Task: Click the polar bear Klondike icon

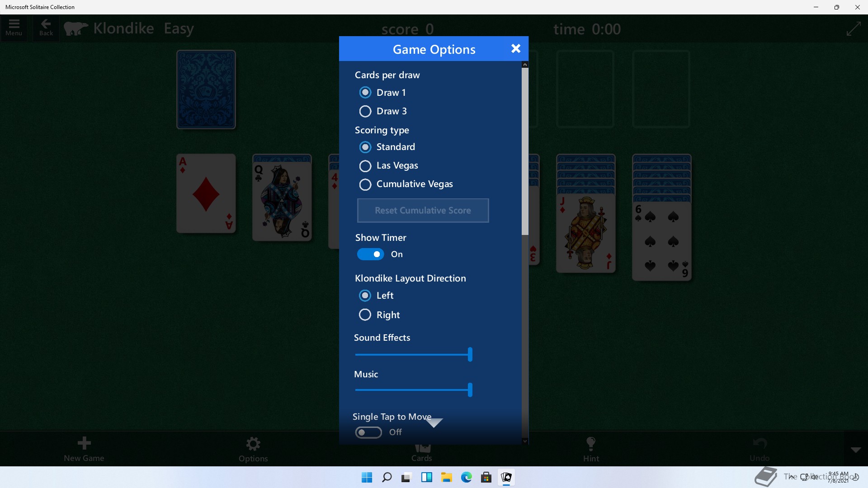Action: [x=75, y=28]
